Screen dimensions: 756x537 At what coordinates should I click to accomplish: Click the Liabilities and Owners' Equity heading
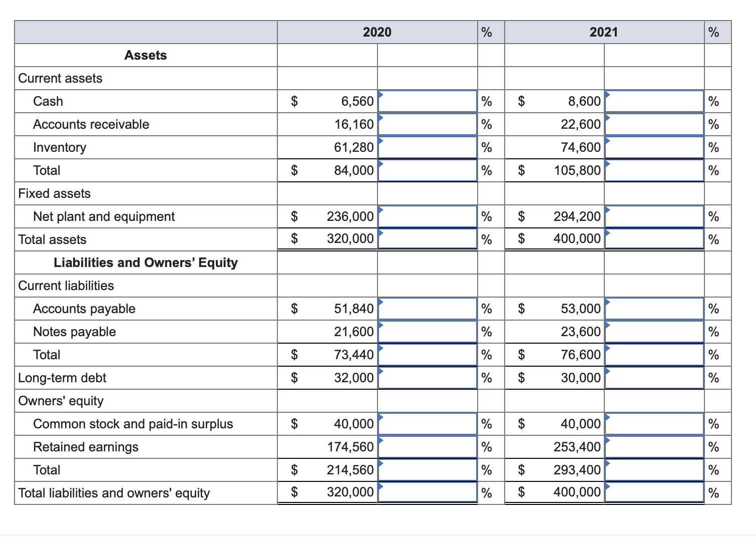[146, 262]
